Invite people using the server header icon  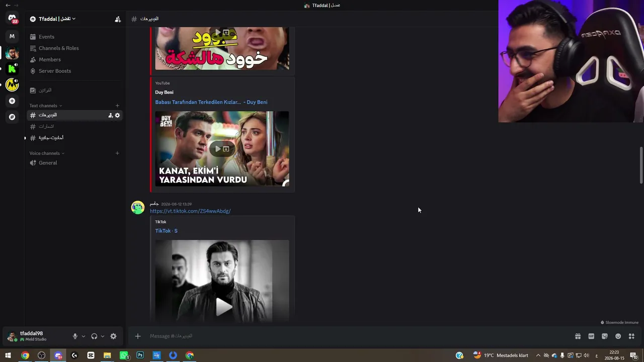[x=118, y=19]
